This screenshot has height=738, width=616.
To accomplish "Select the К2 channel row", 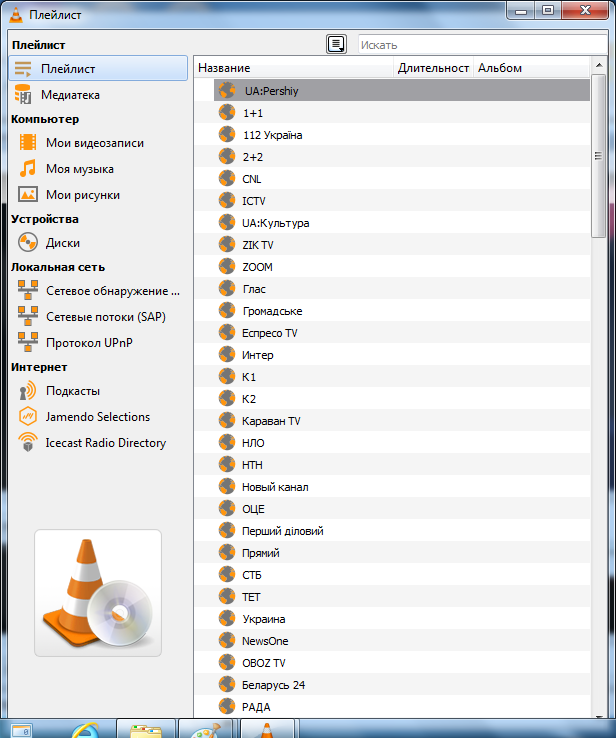I will point(392,399).
